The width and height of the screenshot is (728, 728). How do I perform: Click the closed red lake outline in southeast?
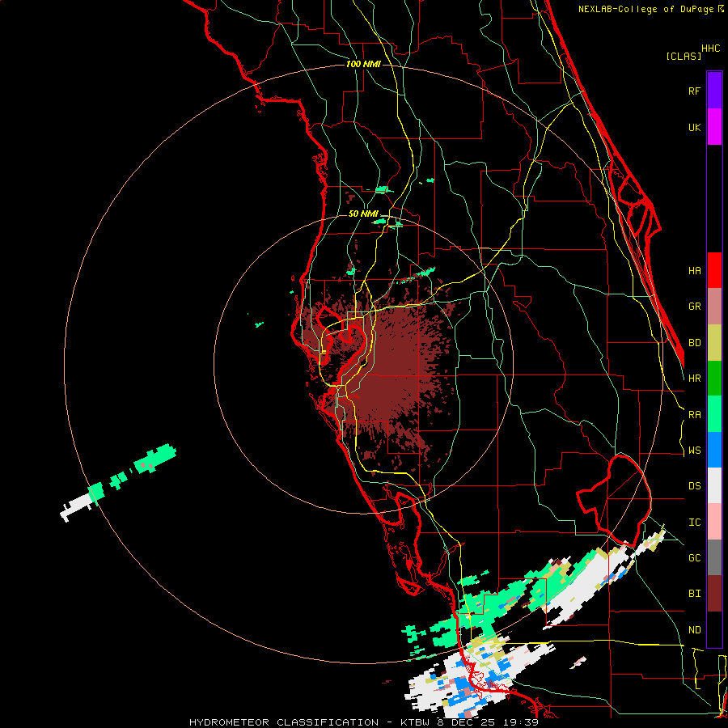[x=614, y=501]
